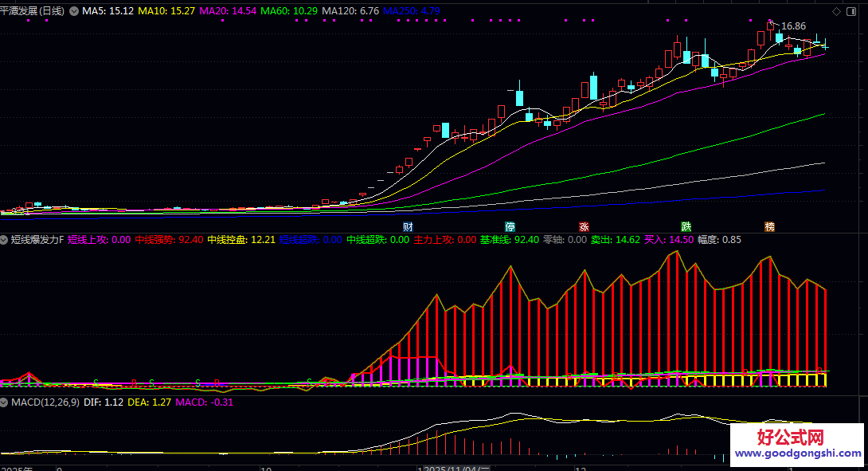Click the 短线上攻: 0.00 value

pyautogui.click(x=99, y=240)
